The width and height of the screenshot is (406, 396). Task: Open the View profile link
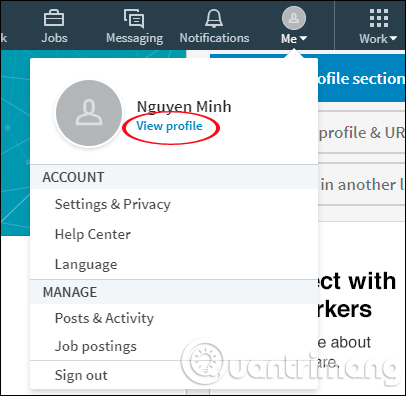click(169, 126)
